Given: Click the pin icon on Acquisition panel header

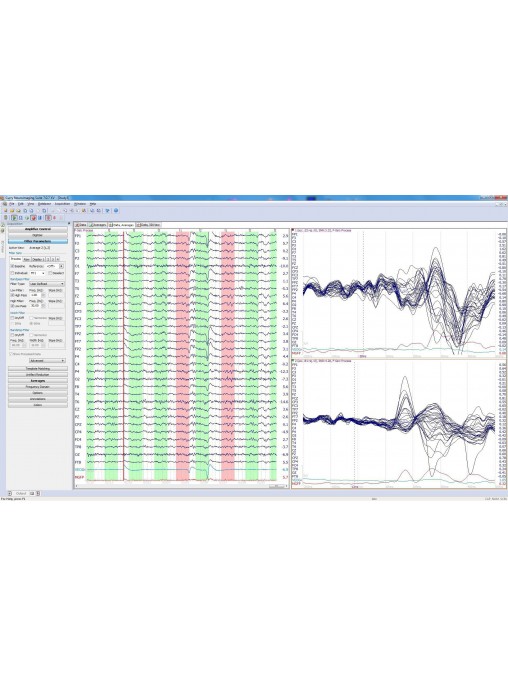Looking at the screenshot, I should point(69,223).
